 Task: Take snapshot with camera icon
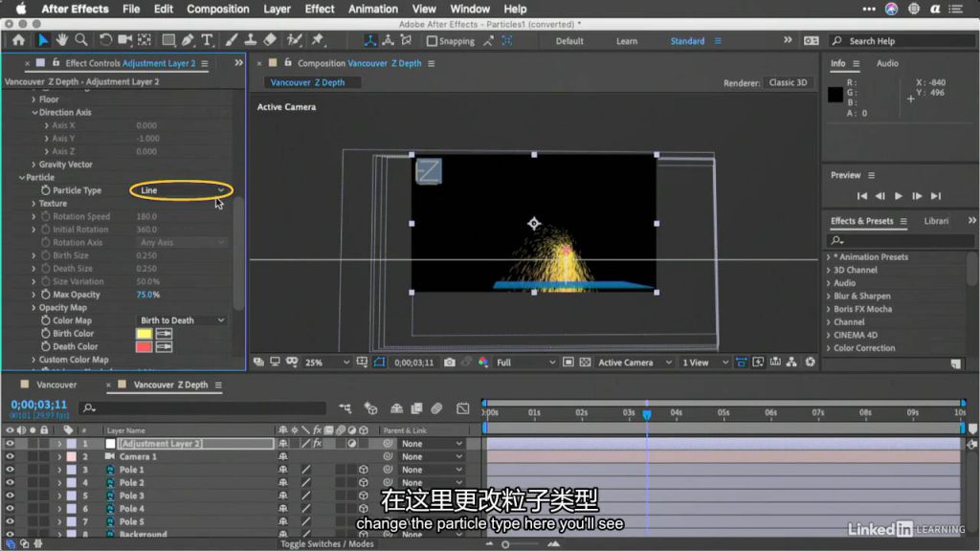pos(450,363)
